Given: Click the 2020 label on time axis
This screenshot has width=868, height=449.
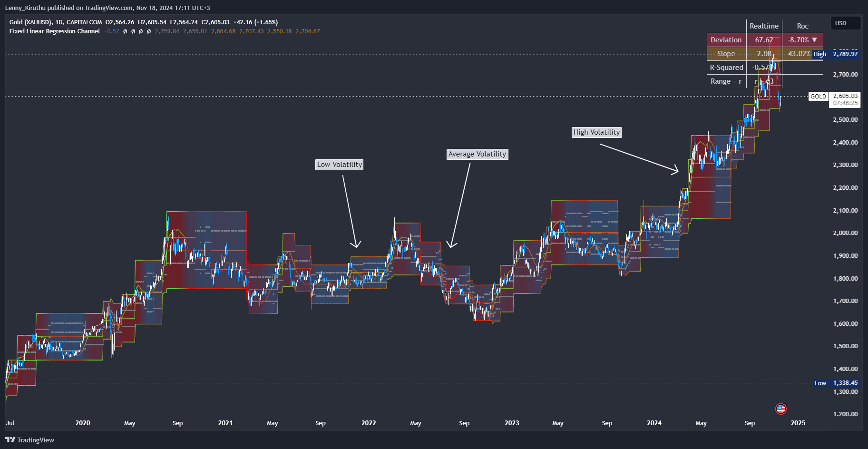Looking at the screenshot, I should pos(83,423).
